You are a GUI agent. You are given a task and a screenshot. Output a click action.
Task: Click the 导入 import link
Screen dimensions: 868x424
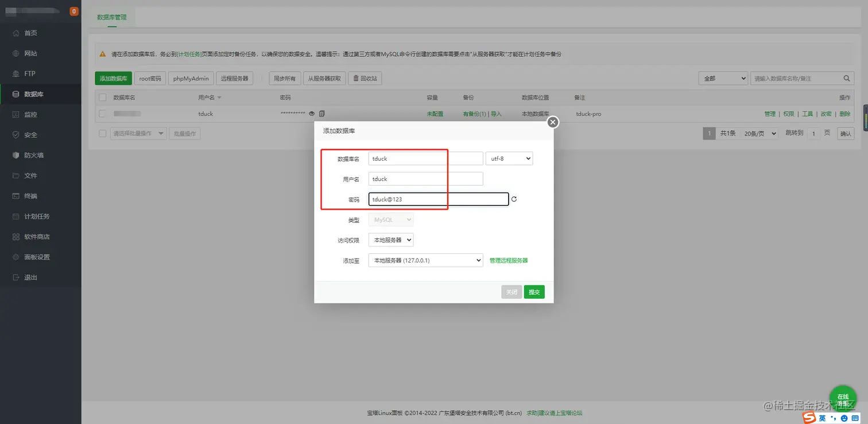[496, 114]
